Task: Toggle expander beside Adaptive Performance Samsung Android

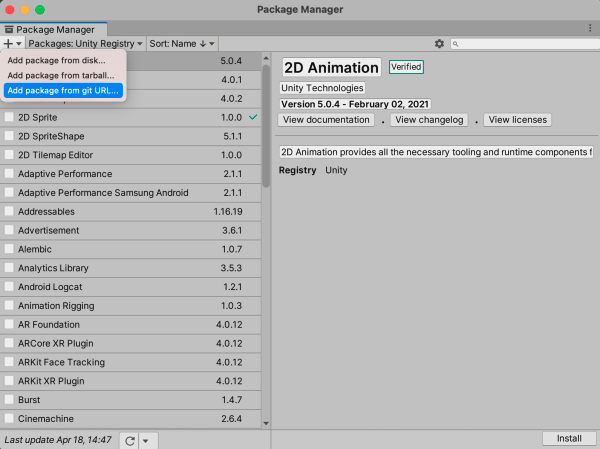Action: (x=9, y=192)
